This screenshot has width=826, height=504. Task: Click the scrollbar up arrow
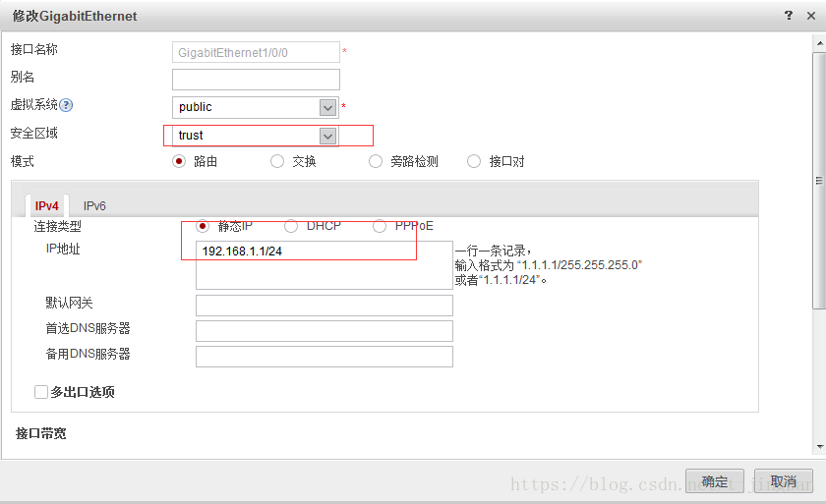[819, 43]
